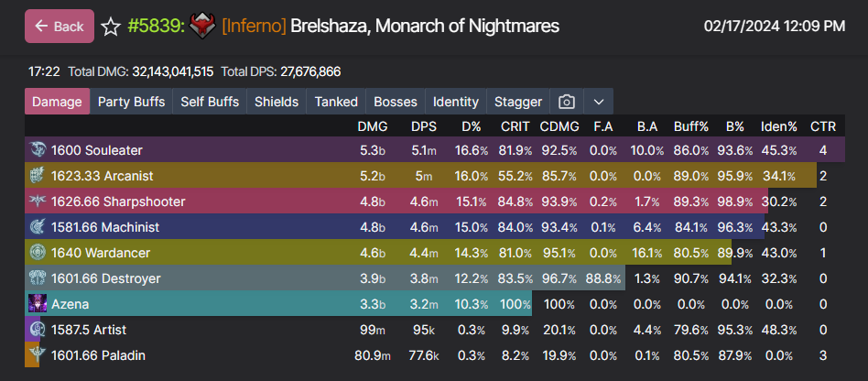Switch to the Party Buffs tab

[131, 102]
